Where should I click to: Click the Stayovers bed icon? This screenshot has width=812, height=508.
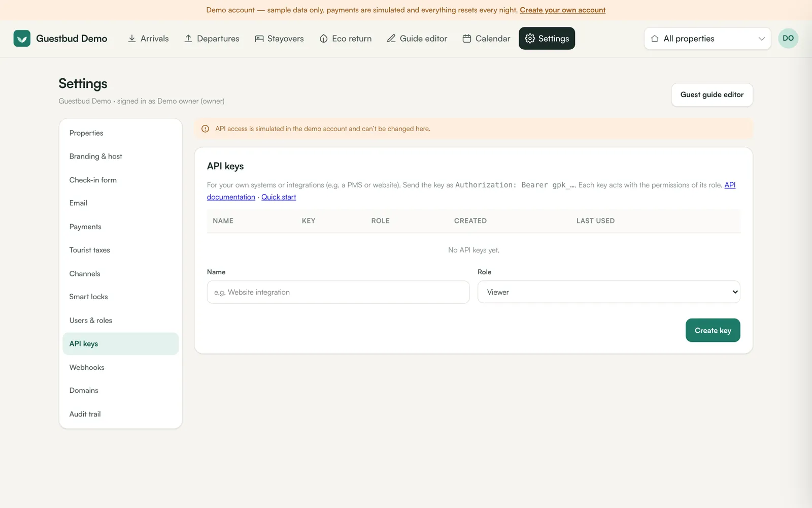[259, 39]
